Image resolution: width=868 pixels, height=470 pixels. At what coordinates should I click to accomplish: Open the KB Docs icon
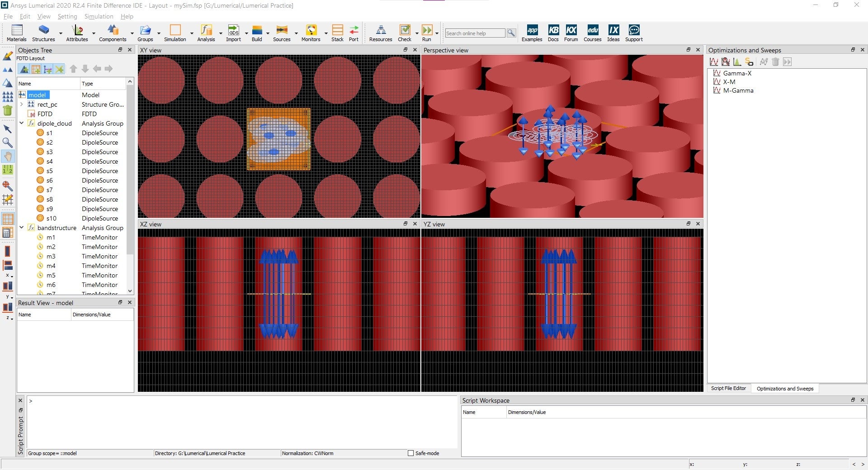coord(553,30)
